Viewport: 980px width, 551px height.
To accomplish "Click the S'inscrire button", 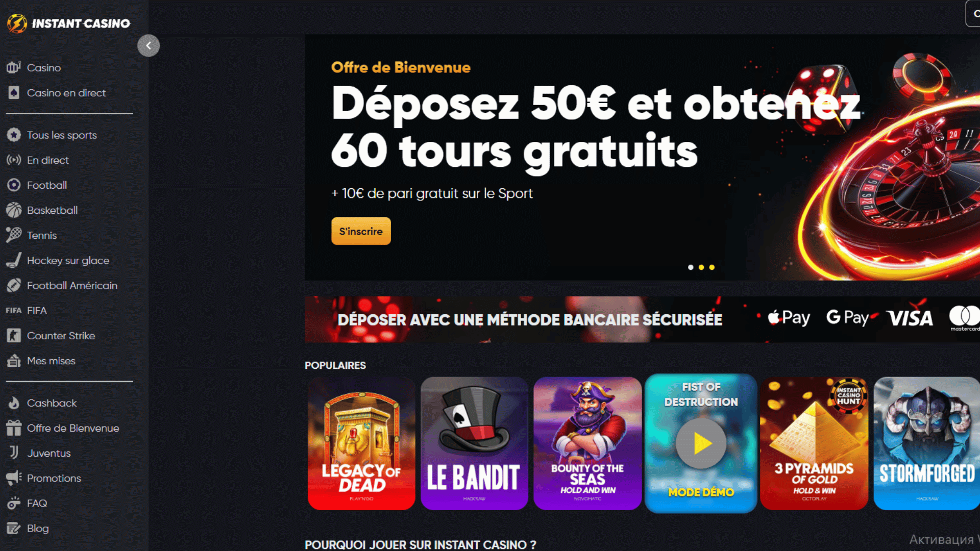I will pos(361,231).
